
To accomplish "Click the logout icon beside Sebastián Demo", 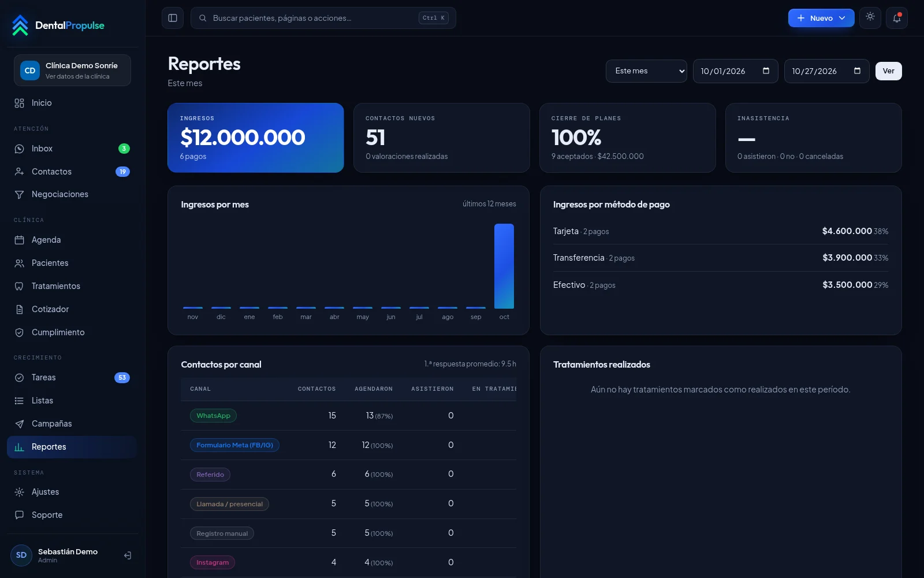I will tap(128, 555).
